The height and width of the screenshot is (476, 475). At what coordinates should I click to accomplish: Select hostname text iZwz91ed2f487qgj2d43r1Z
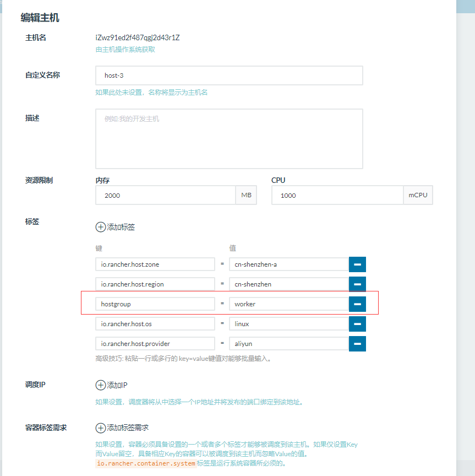click(x=138, y=37)
